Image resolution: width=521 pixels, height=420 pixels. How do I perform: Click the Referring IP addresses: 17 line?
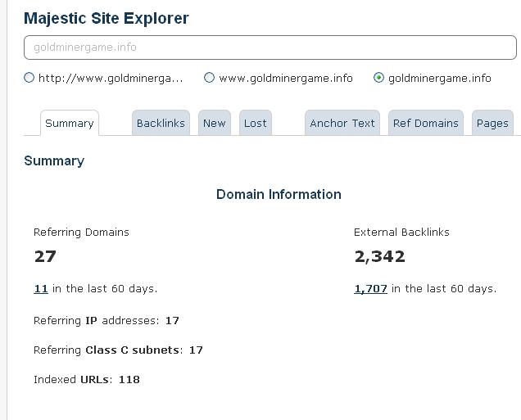click(x=106, y=321)
